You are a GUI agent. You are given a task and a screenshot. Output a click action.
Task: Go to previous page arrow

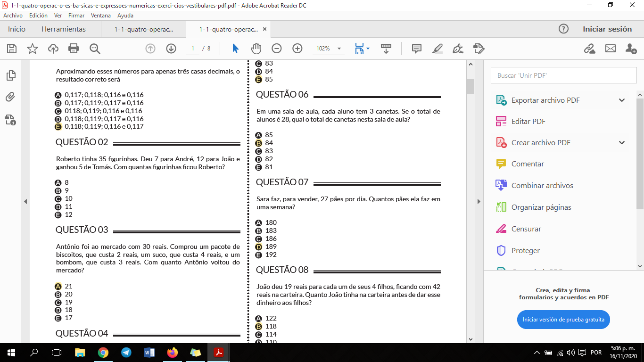tap(150, 49)
